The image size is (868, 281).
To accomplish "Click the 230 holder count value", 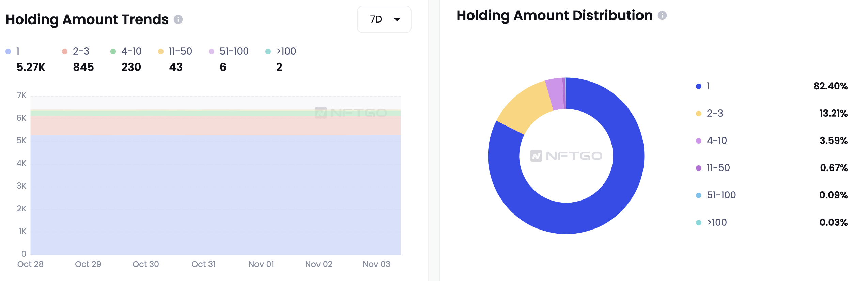I will coord(131,67).
